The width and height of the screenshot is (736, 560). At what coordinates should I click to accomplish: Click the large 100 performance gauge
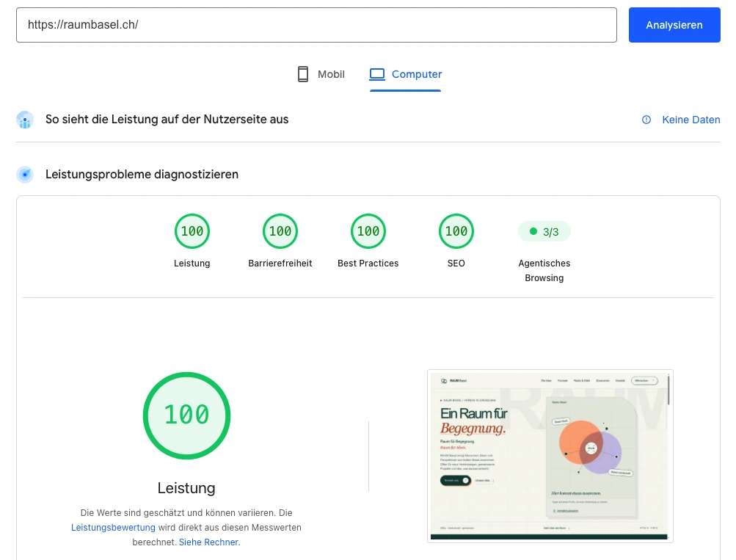click(x=187, y=415)
